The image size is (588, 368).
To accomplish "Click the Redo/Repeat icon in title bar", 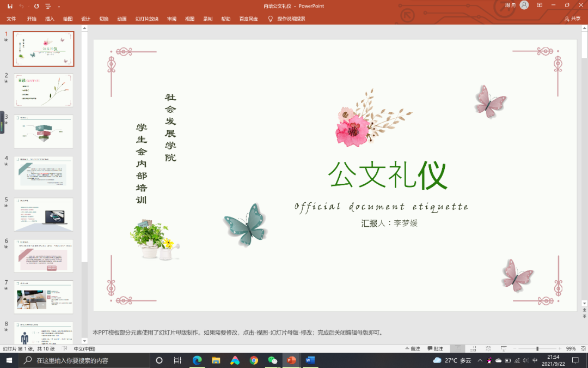I will (x=36, y=6).
